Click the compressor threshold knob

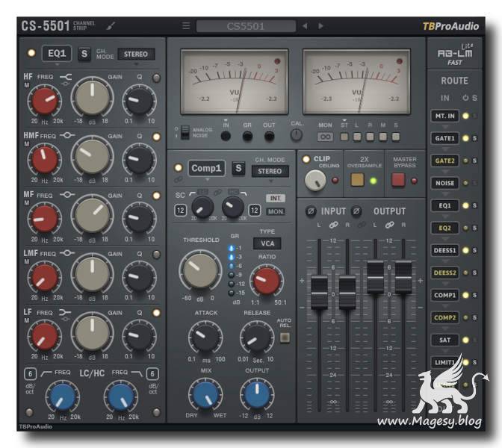(200, 271)
